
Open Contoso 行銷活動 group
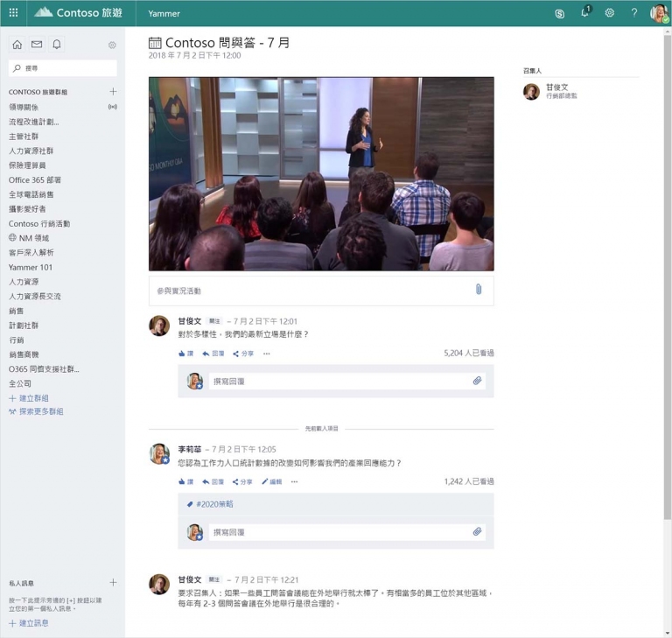(x=39, y=224)
